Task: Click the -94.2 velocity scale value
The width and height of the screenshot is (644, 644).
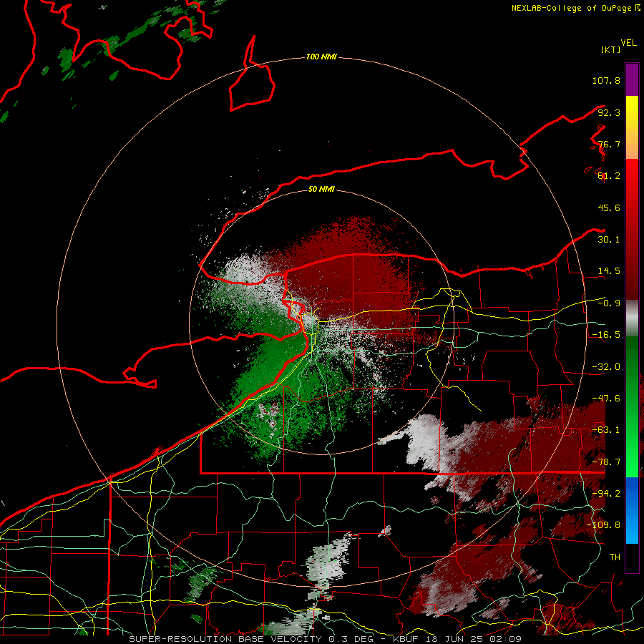Action: [606, 494]
